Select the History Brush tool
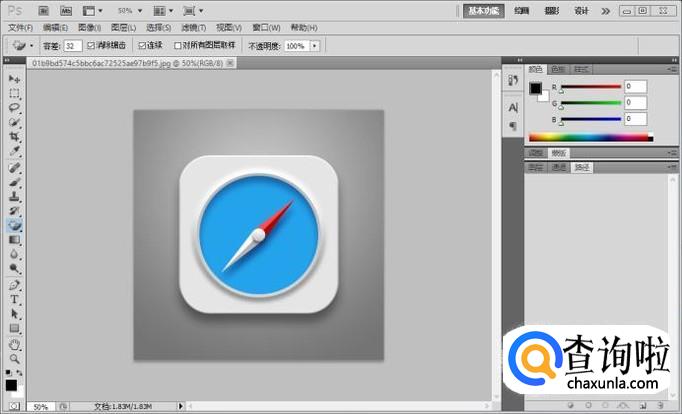 coord(14,210)
